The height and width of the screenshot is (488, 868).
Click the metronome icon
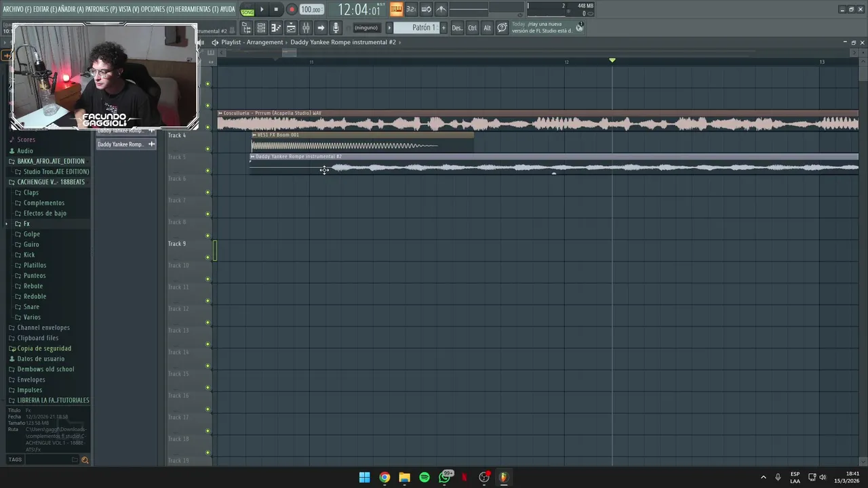pyautogui.click(x=441, y=9)
